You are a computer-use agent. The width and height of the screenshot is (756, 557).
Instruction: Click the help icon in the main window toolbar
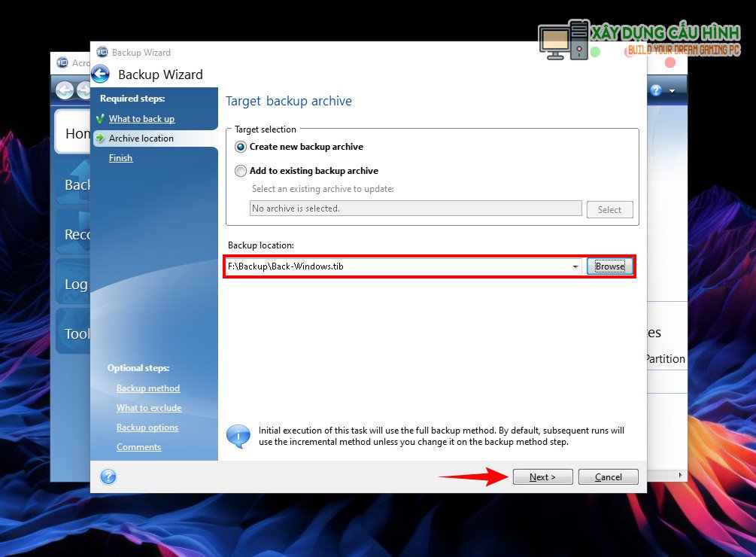(x=656, y=90)
